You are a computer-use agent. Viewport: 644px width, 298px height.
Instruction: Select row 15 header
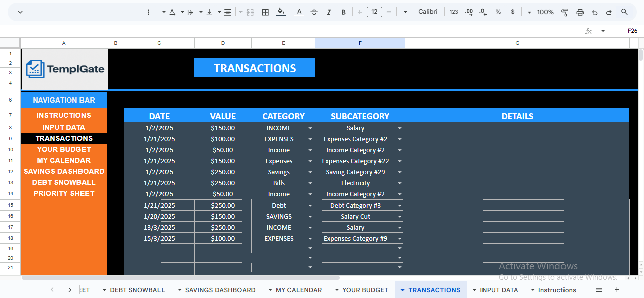10,205
